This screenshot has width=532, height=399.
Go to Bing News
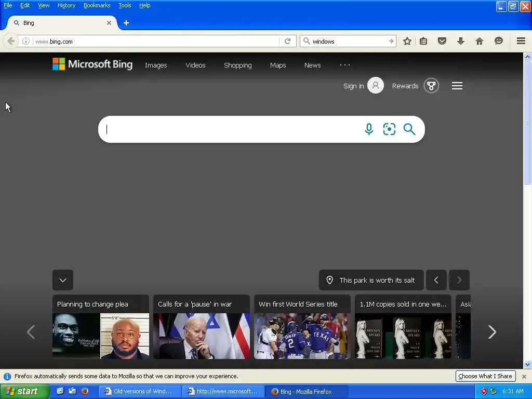tap(312, 65)
